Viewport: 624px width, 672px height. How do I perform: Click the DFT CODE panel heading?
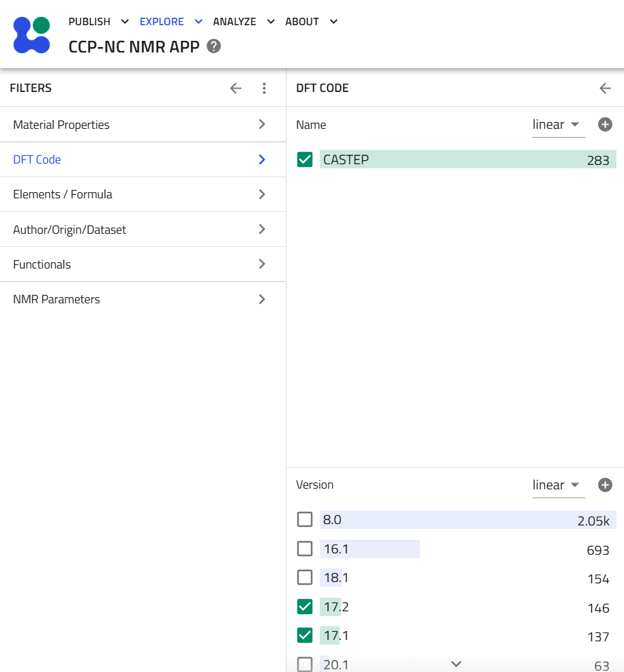tap(322, 88)
